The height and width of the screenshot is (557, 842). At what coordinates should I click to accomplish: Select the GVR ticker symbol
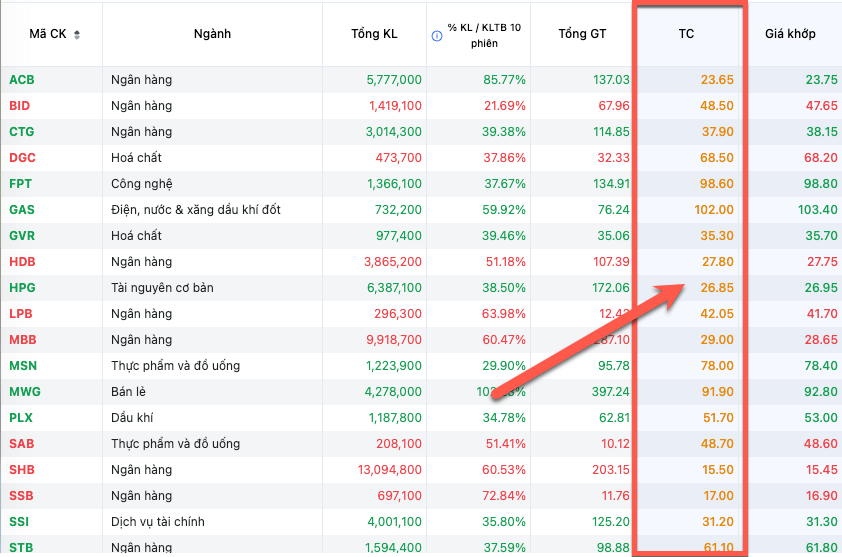(x=21, y=236)
